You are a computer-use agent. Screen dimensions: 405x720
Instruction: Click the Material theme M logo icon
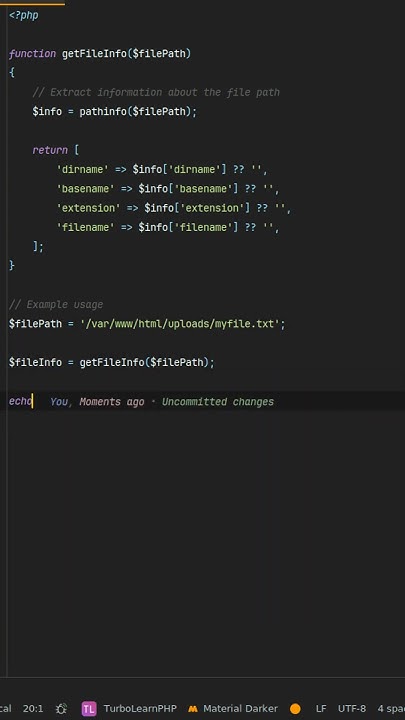(193, 709)
